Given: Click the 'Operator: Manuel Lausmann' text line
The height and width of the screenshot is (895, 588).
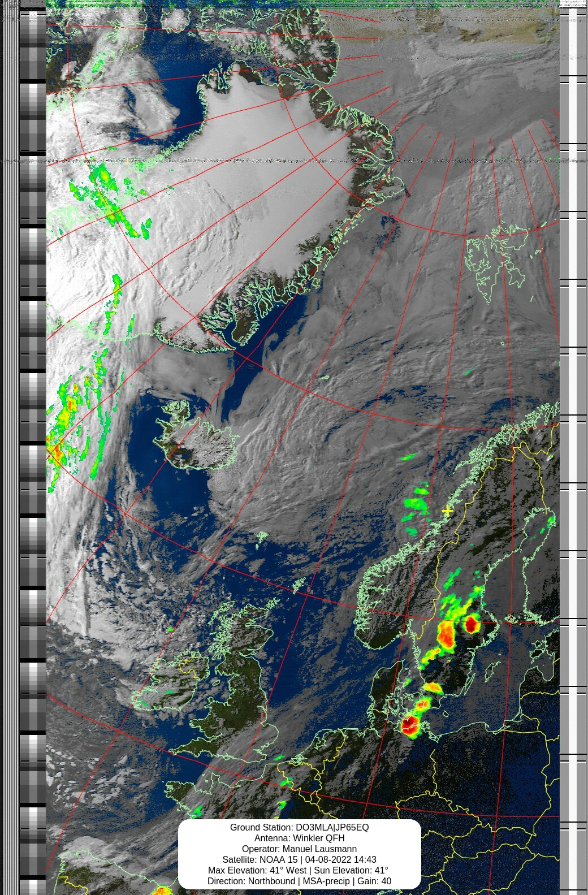Looking at the screenshot, I should [299, 849].
